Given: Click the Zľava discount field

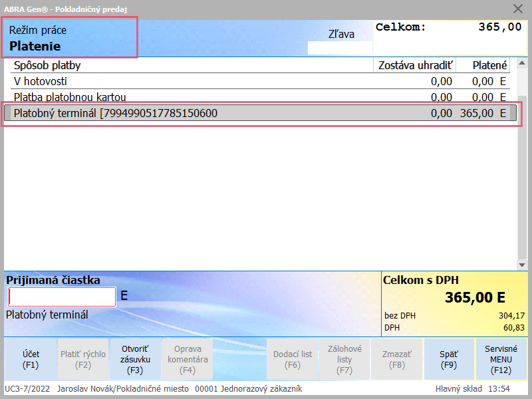Looking at the screenshot, I should [340, 48].
